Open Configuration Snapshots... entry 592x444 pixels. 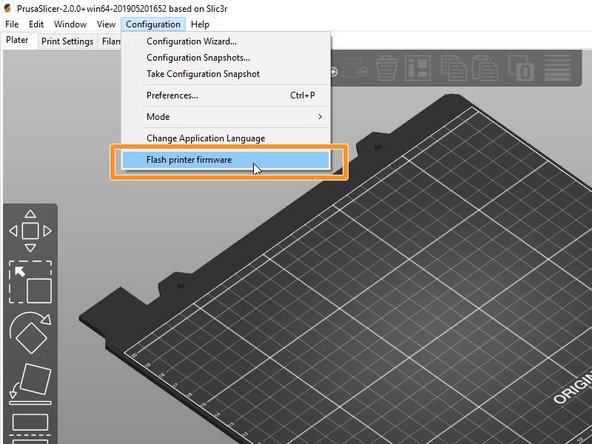pyautogui.click(x=226, y=57)
